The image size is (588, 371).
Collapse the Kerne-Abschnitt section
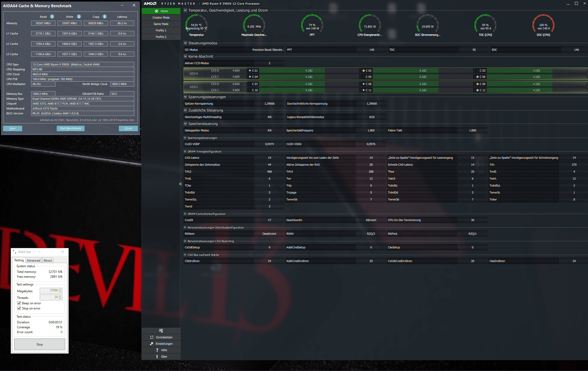pos(185,56)
